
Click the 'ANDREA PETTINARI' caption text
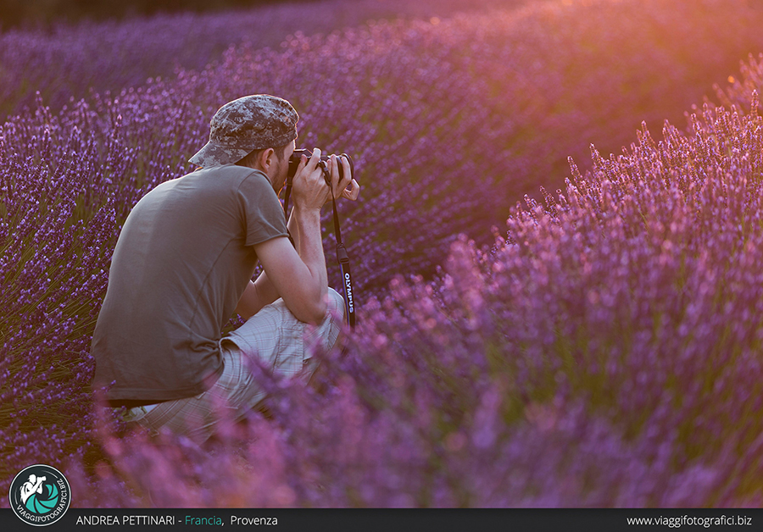click(x=125, y=520)
